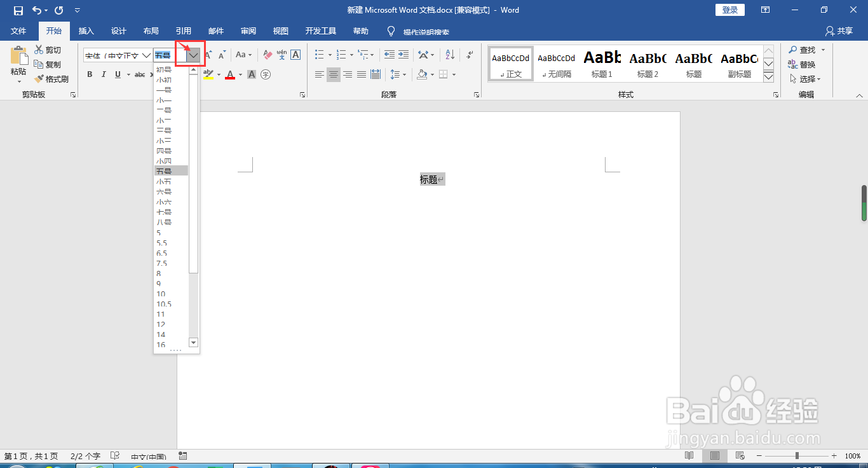Screen dimensions: 868x468
Task: Select the Format Painter (格式刷)
Action: click(x=51, y=79)
